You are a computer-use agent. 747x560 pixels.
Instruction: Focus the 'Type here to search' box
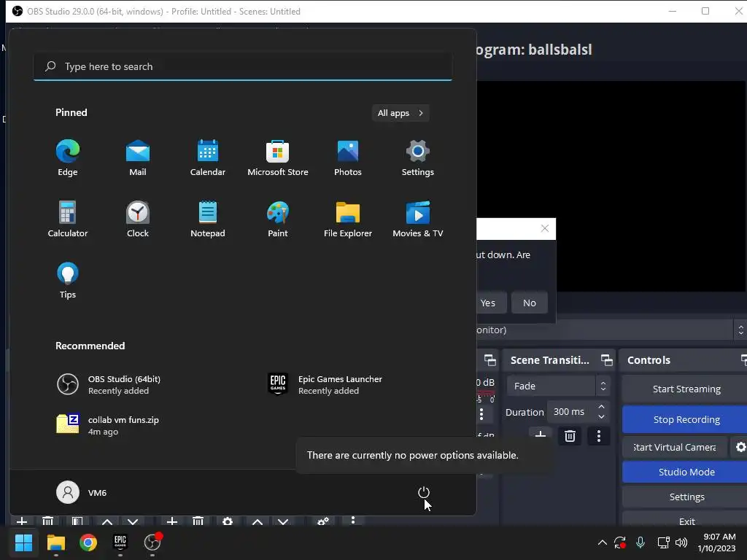pos(243,66)
